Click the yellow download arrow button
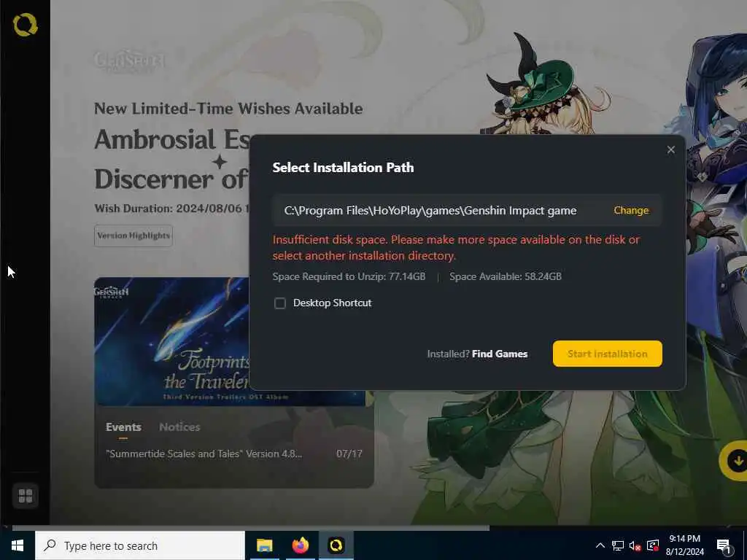The width and height of the screenshot is (747, 560). click(737, 461)
